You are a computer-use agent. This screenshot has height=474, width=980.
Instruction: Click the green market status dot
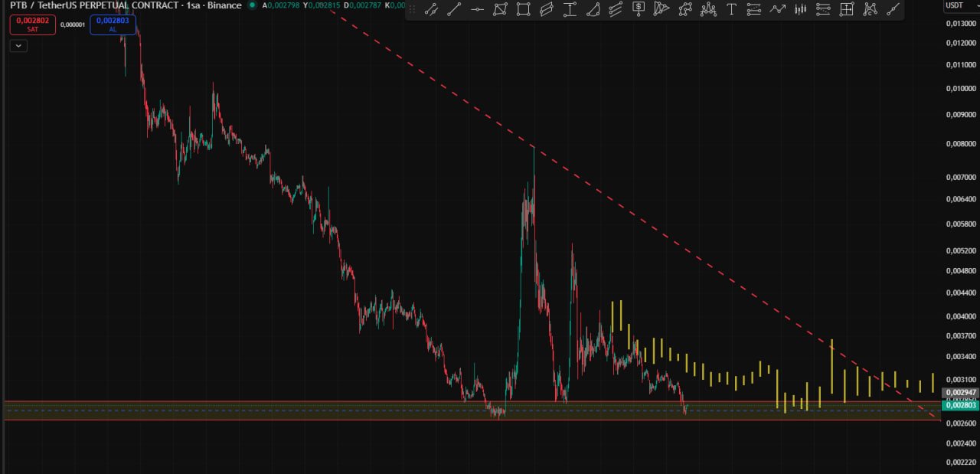pos(251,5)
